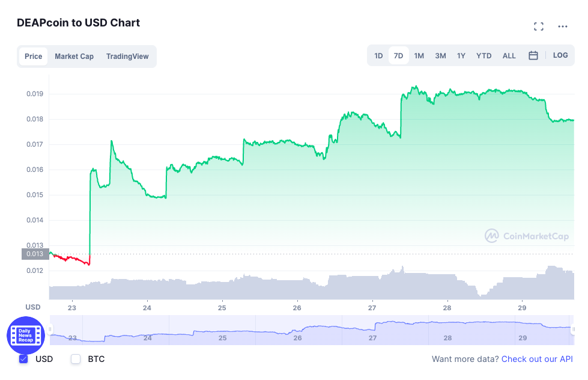This screenshot has width=588, height=380.
Task: Toggle the LOG scale option
Action: 560,55
